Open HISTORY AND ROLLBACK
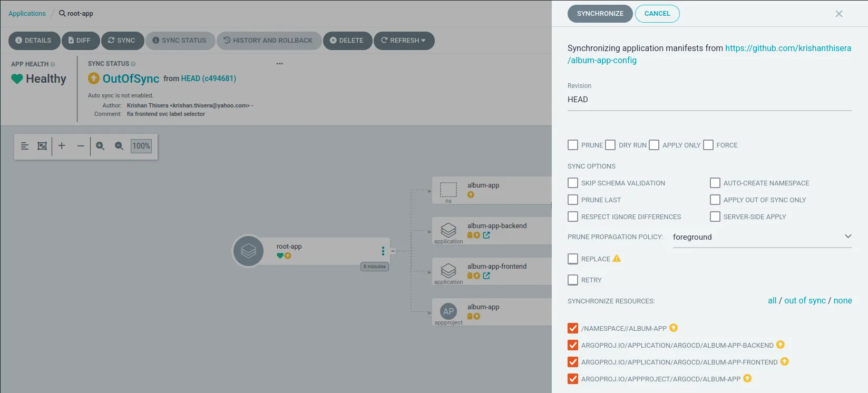Image resolution: width=868 pixels, height=393 pixels. [269, 41]
